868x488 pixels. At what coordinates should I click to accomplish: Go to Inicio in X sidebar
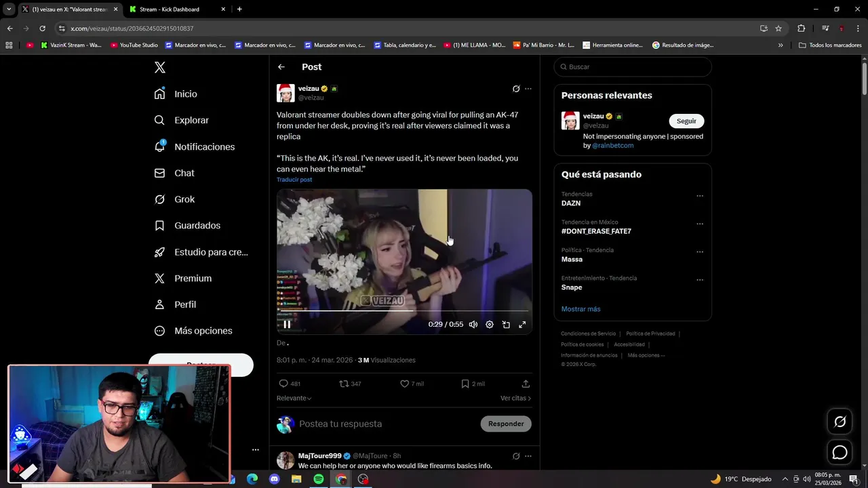[176, 94]
